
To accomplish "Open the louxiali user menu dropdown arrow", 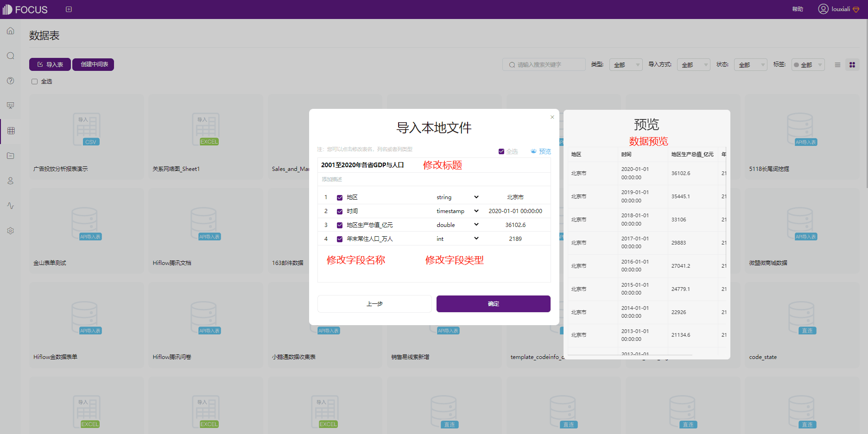I will tap(856, 10).
